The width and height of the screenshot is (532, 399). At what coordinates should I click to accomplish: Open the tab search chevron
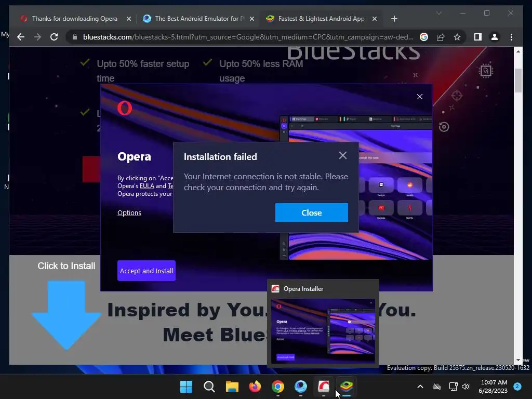(x=438, y=13)
